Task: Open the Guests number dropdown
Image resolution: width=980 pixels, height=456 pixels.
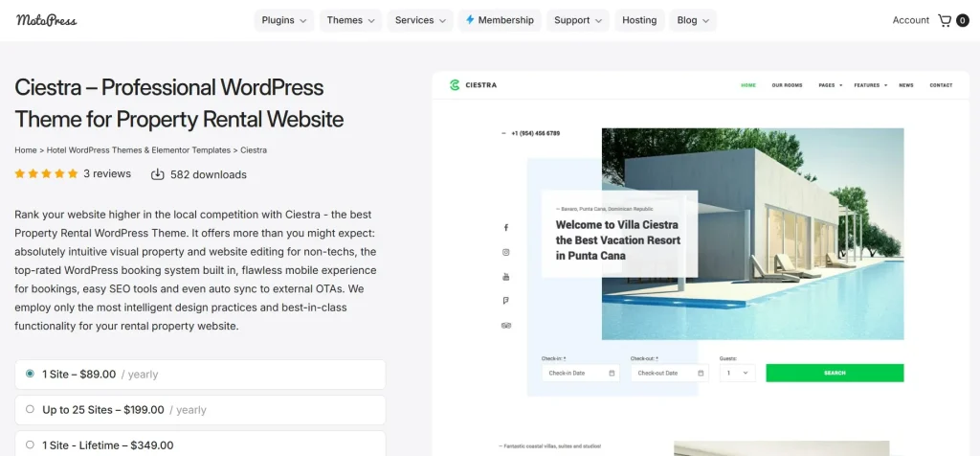Action: (738, 373)
